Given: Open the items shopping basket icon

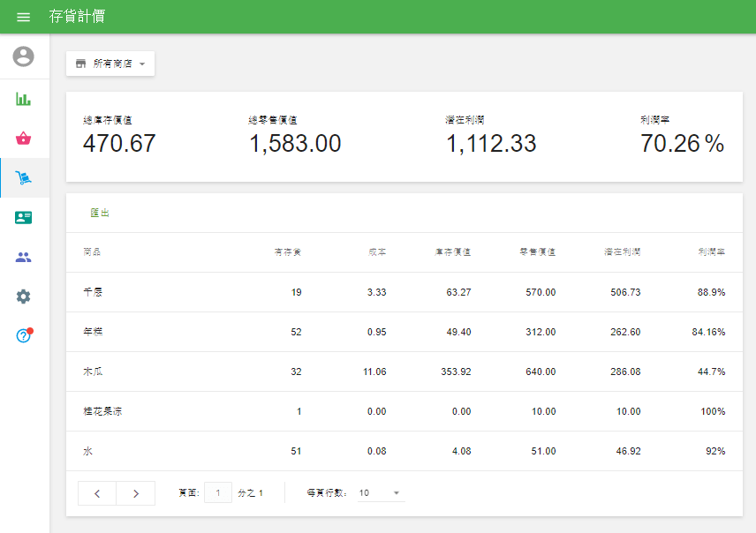Looking at the screenshot, I should coord(24,138).
